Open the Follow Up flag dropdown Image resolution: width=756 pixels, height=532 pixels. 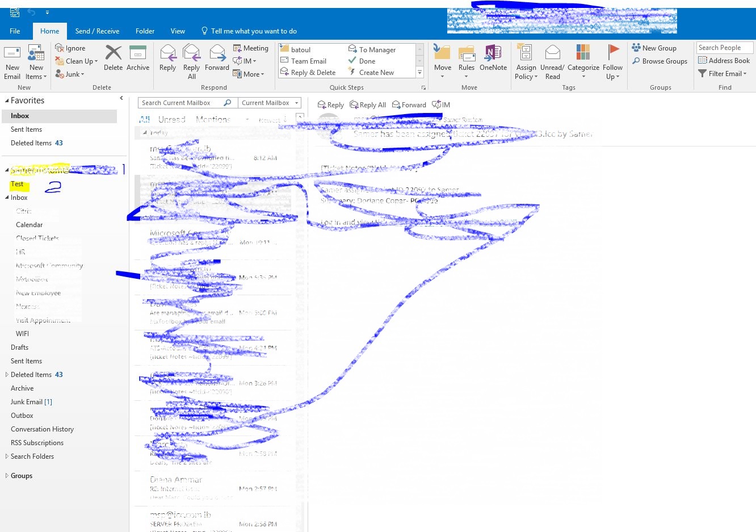click(612, 62)
